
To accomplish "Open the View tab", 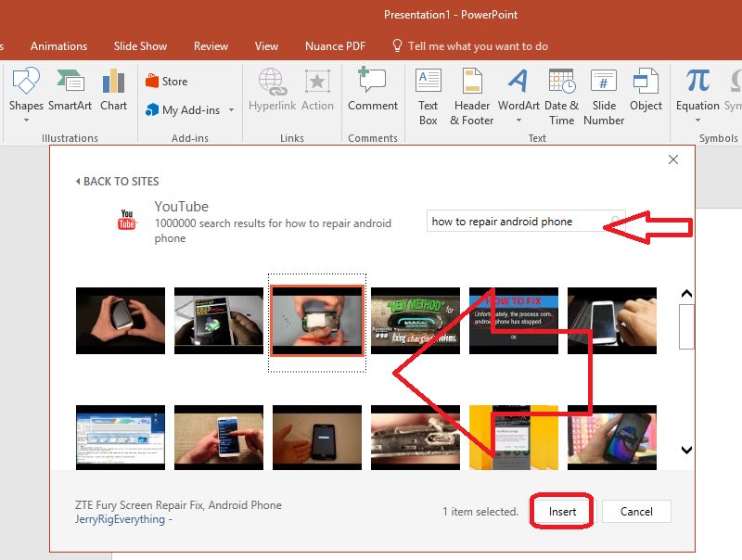I will [x=266, y=45].
